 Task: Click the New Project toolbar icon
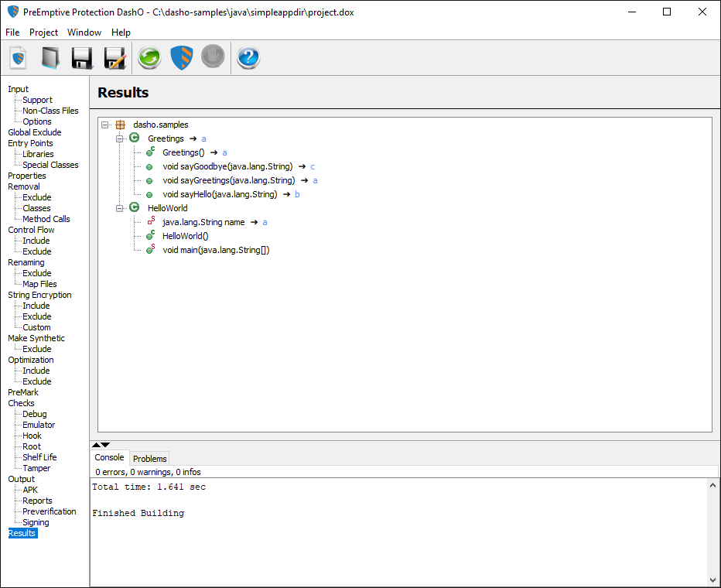[18, 58]
